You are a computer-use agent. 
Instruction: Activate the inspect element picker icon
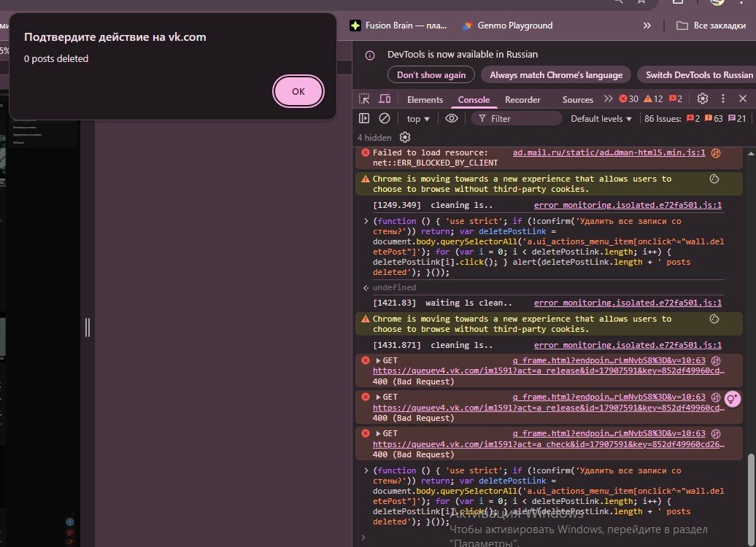(x=364, y=98)
